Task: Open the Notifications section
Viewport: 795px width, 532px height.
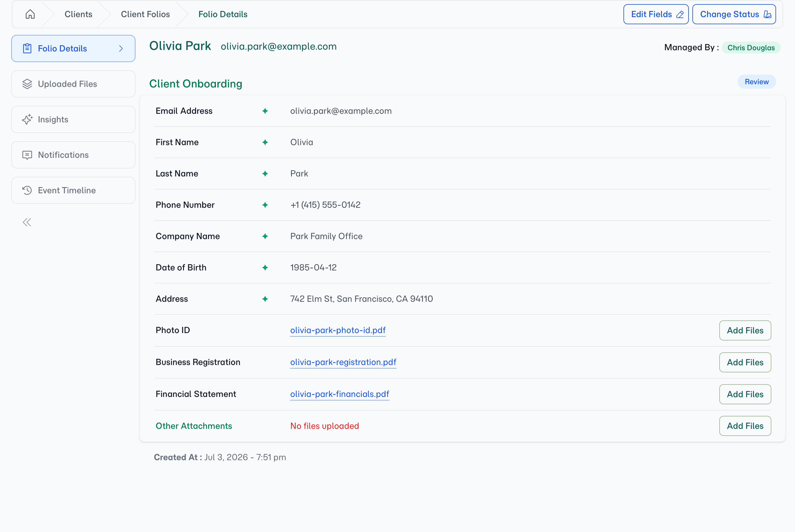Action: [73, 155]
